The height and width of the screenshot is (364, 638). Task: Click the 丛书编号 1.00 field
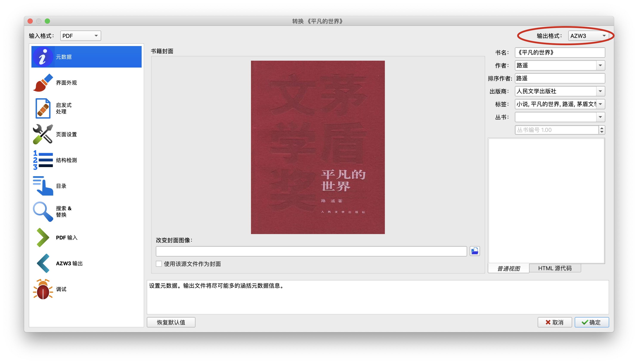[557, 130]
